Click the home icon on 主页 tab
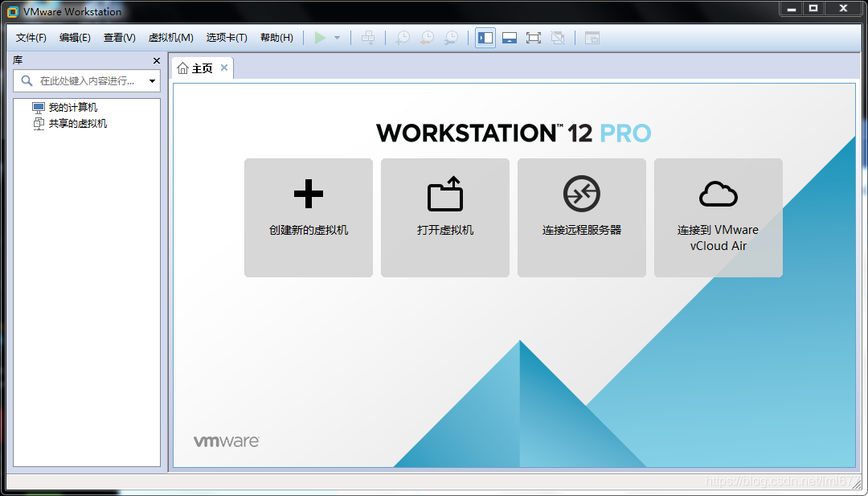 click(182, 68)
